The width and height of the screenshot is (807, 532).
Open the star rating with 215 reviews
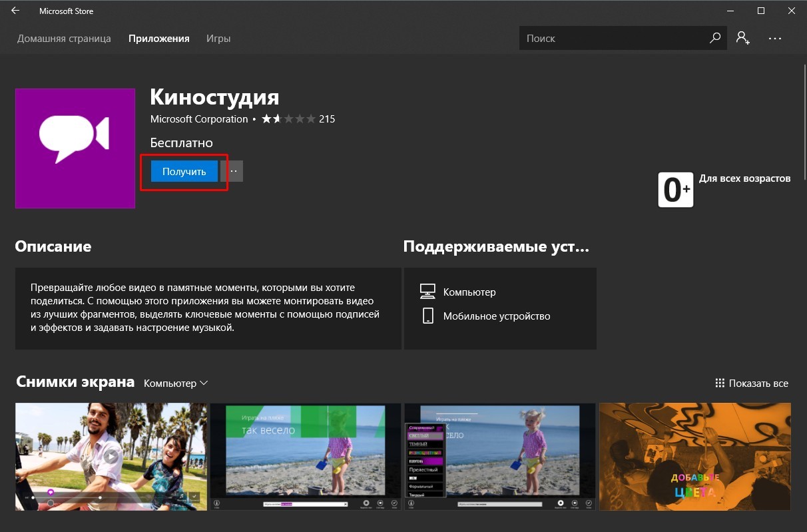[x=298, y=119]
